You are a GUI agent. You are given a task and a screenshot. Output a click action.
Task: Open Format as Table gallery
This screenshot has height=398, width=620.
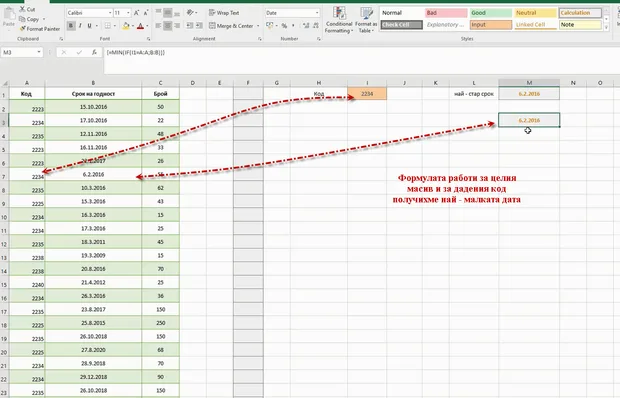pyautogui.click(x=366, y=20)
